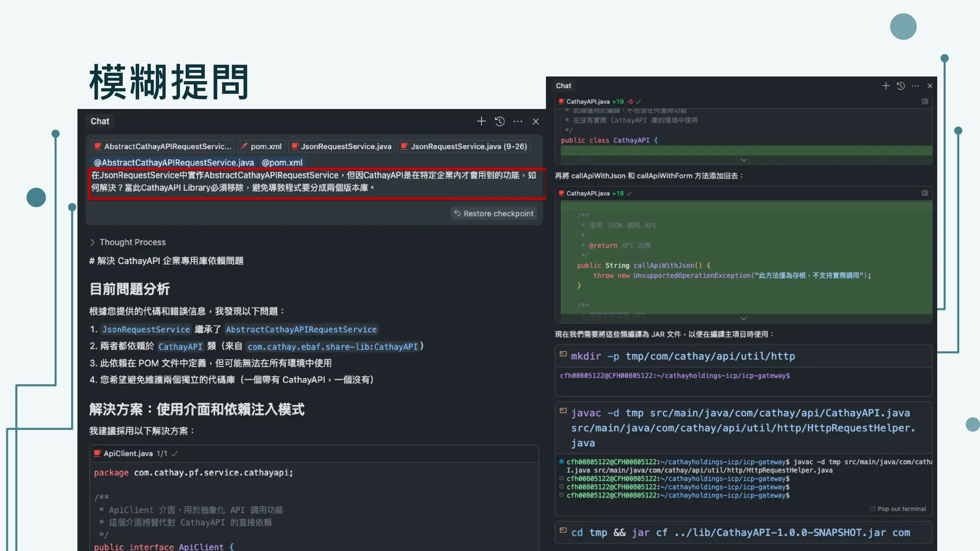Click the left panel prompt input text
The height and width of the screenshot is (551, 980).
coord(314,182)
